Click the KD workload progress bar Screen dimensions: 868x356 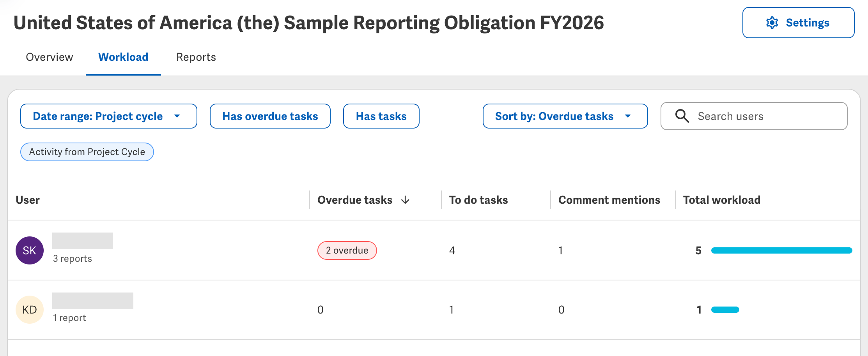point(725,310)
